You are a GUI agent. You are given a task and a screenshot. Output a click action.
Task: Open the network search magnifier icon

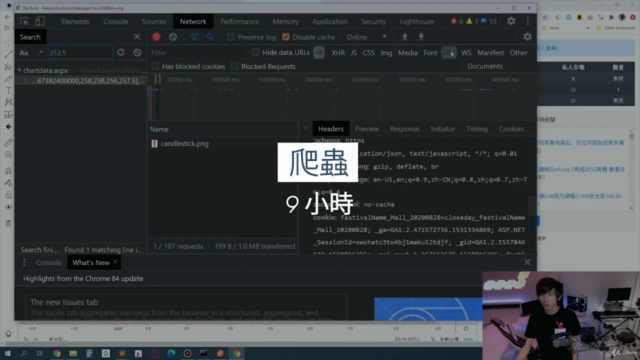(210, 37)
